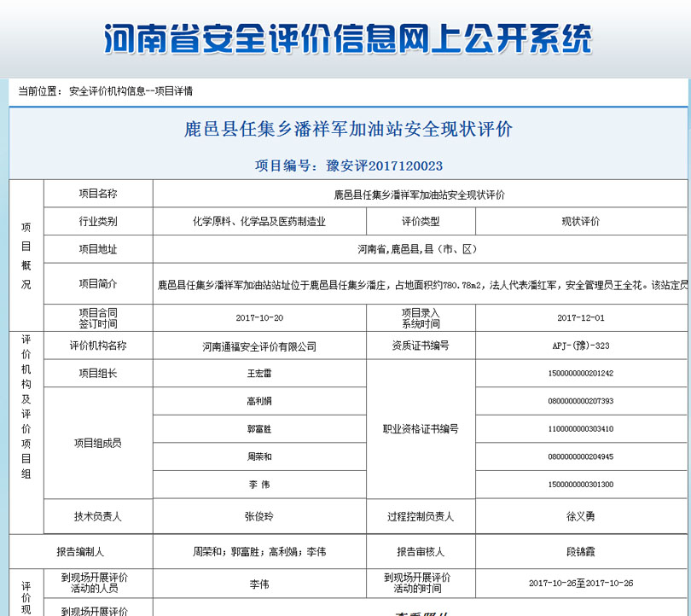The width and height of the screenshot is (691, 616).
Task: Select team leader name 王宏雷
Action: (259, 374)
